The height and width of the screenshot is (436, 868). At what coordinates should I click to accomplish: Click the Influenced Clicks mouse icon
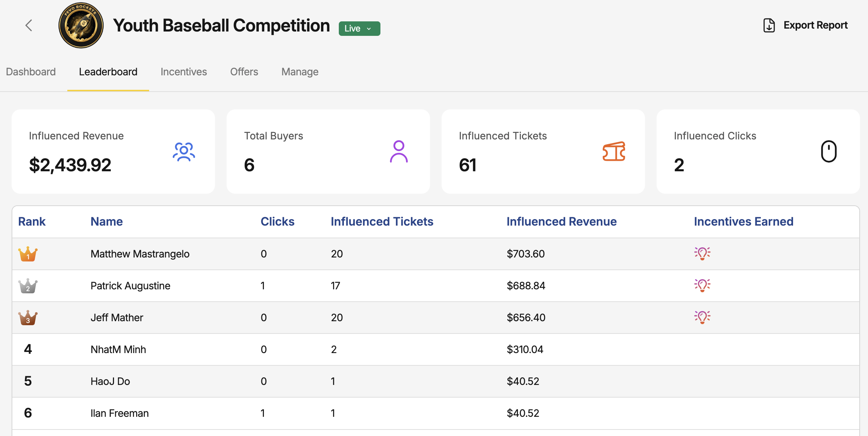coord(829,151)
